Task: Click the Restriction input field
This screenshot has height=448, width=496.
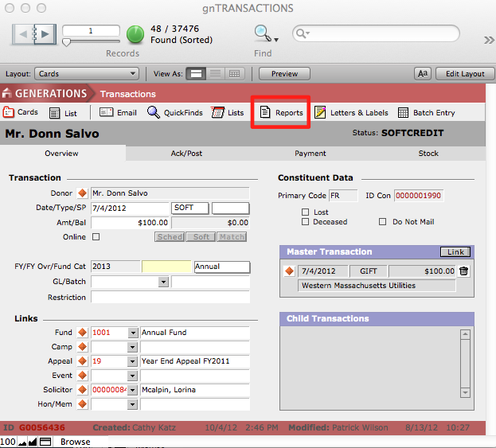Action: (170, 298)
